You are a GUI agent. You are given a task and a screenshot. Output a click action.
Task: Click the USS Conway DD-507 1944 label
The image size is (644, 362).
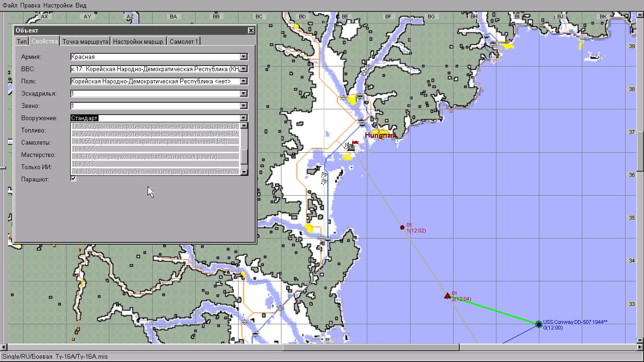(x=575, y=322)
